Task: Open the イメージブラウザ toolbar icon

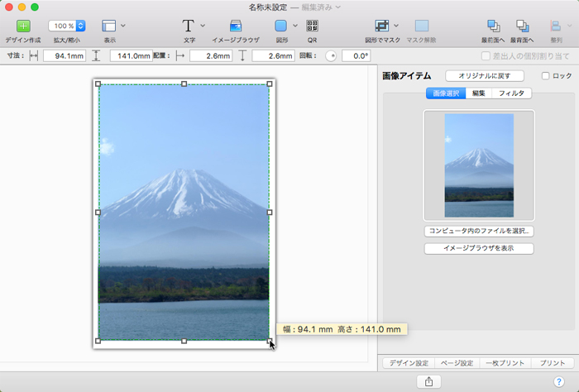Action: [x=236, y=26]
